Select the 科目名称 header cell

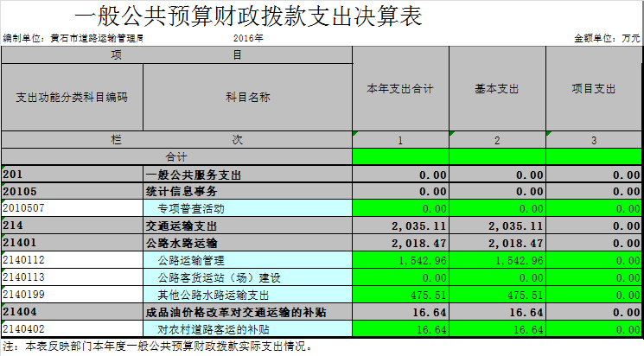(x=247, y=98)
